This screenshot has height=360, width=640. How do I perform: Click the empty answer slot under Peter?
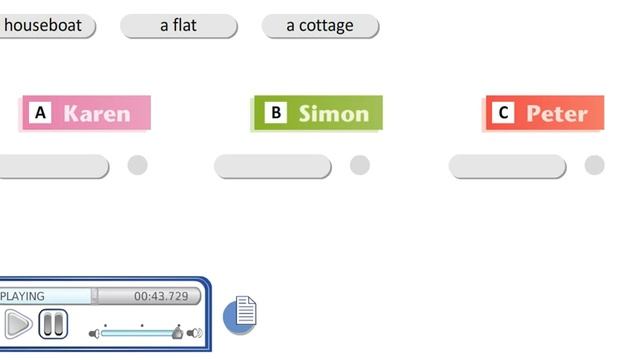click(507, 166)
